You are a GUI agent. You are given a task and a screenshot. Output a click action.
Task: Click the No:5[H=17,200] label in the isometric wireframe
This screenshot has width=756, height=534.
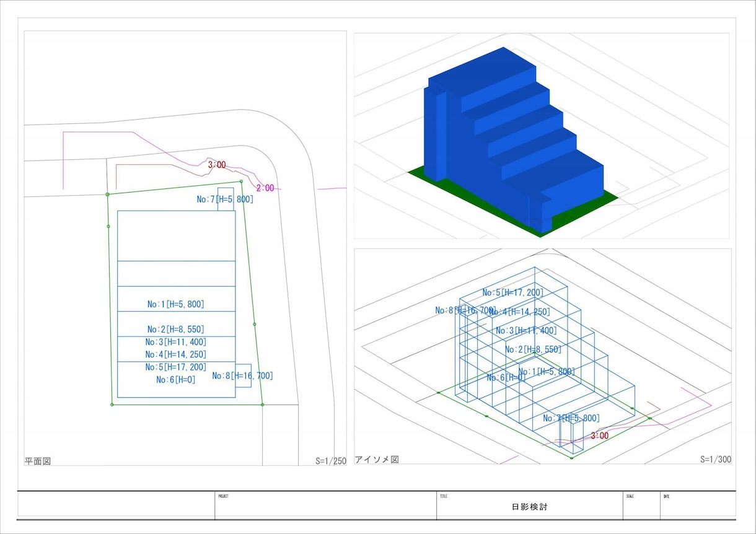(512, 292)
